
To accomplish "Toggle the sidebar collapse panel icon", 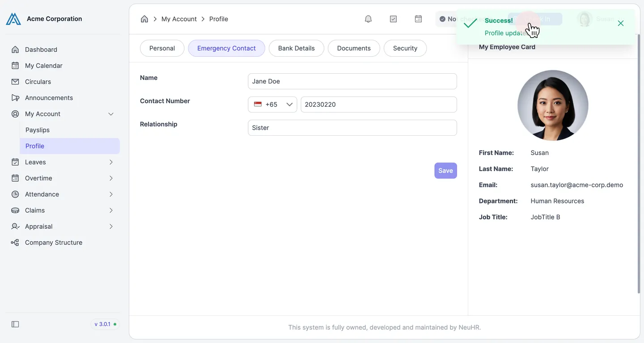I will point(15,324).
